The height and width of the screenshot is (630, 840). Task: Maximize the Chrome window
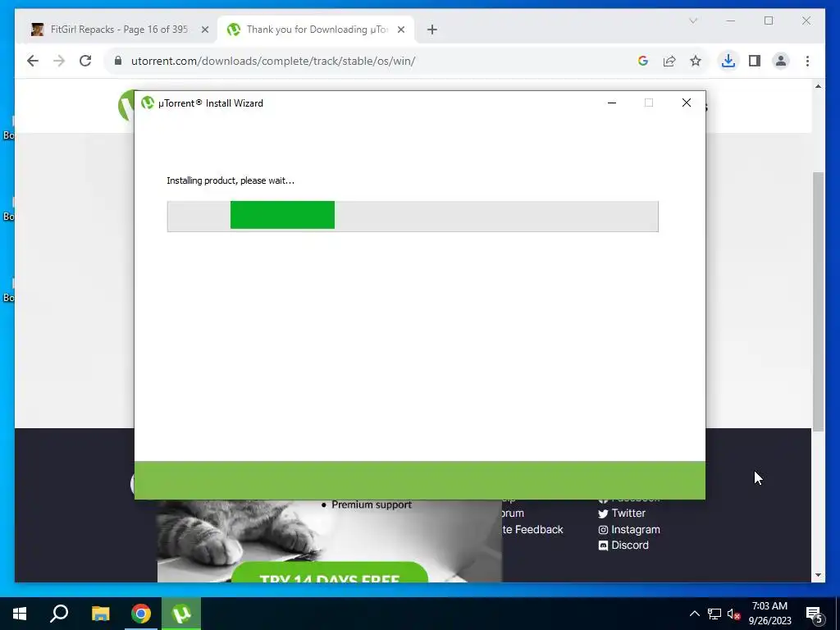coord(768,21)
